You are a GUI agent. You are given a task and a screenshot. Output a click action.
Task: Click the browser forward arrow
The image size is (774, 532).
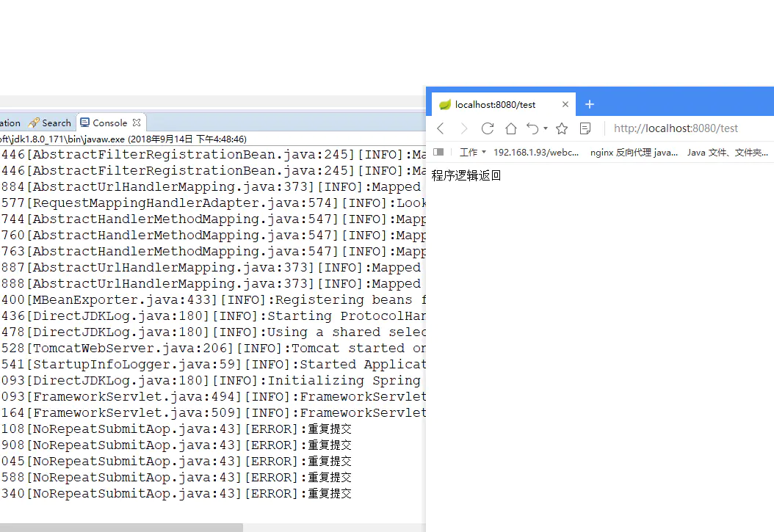pos(464,128)
